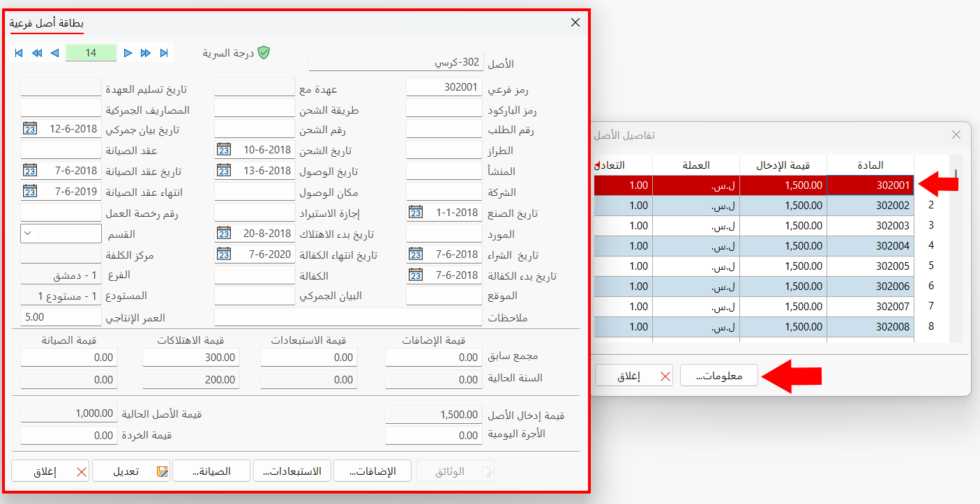Click مجمع سابق depreciation value 300.00
980x504 pixels.
coord(191,357)
